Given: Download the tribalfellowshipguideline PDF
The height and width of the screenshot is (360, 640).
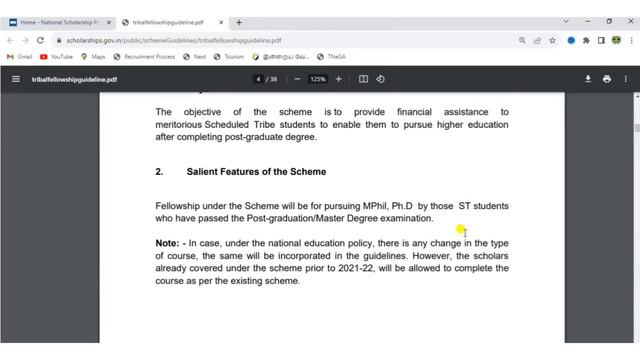Looking at the screenshot, I should 588,79.
